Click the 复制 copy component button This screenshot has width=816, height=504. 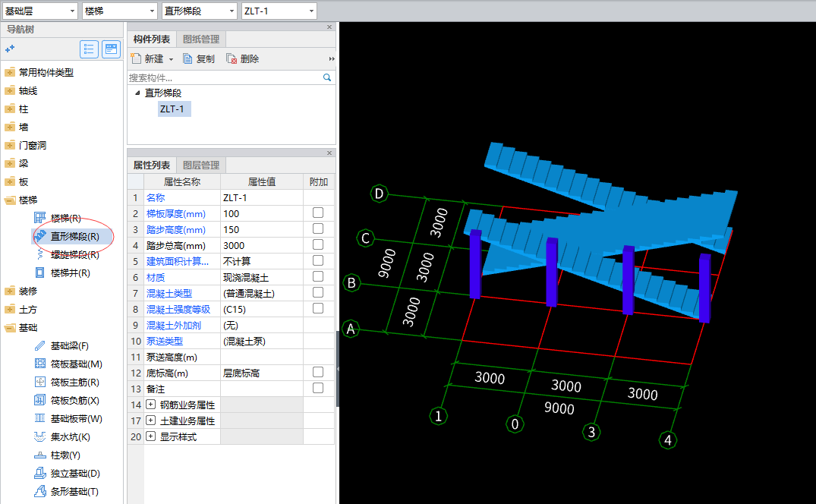199,58
